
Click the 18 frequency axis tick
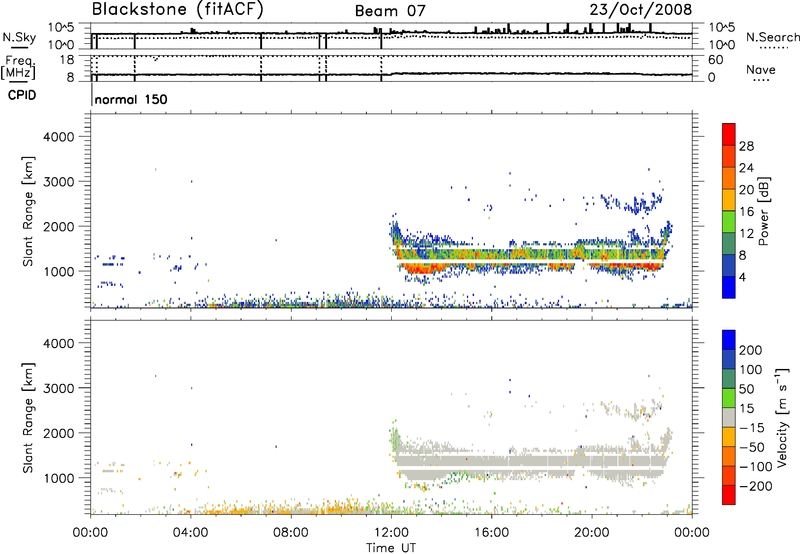click(x=66, y=60)
